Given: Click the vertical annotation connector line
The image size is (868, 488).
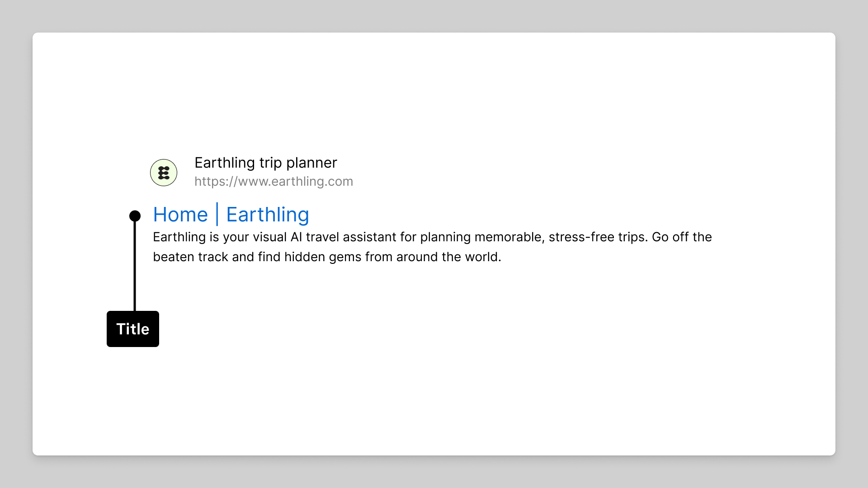Looking at the screenshot, I should click(135, 266).
